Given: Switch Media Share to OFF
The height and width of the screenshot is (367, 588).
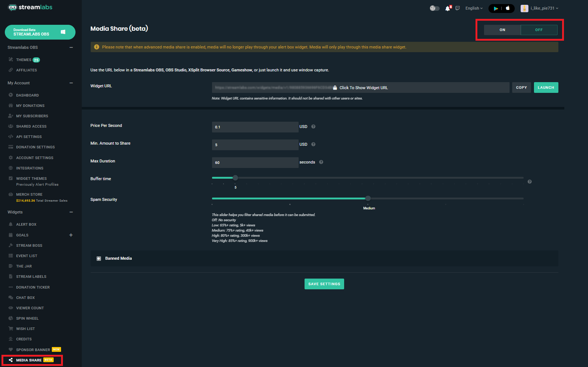Looking at the screenshot, I should 539,30.
